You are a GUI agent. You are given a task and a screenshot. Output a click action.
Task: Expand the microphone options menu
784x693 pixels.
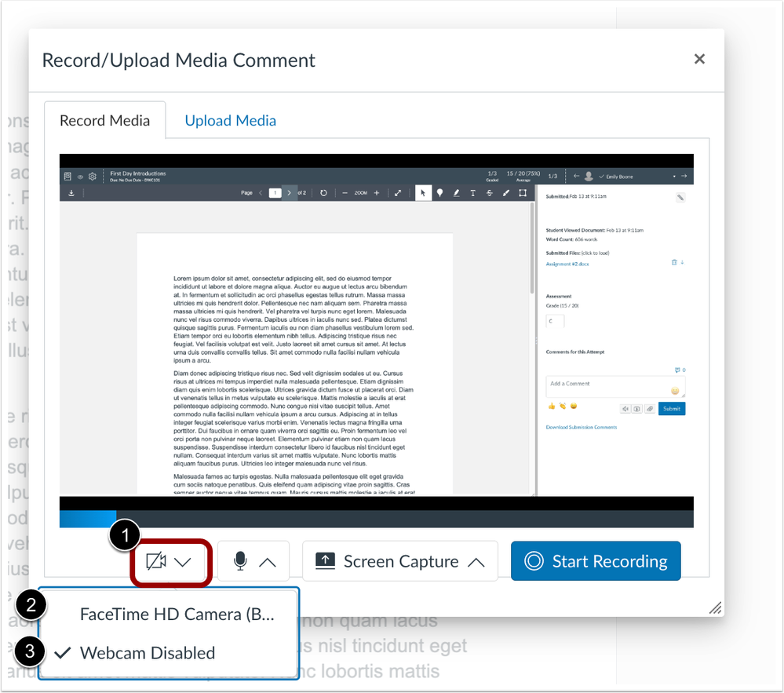(253, 561)
